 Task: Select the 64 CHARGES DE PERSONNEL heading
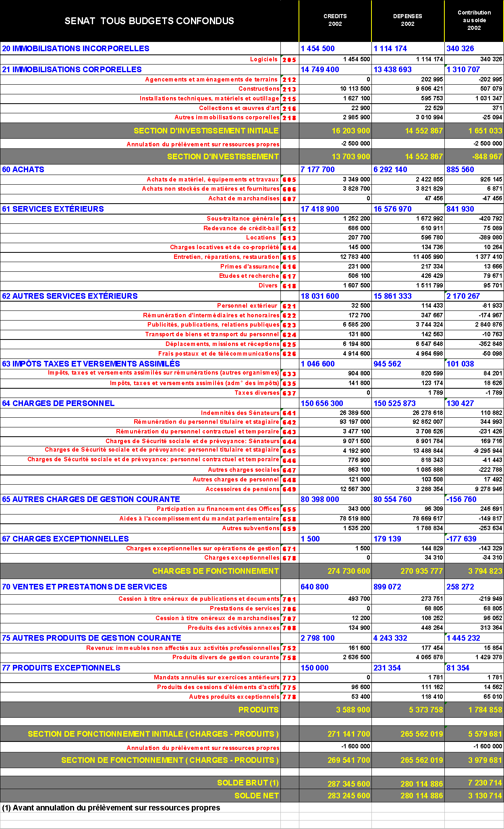[58, 403]
